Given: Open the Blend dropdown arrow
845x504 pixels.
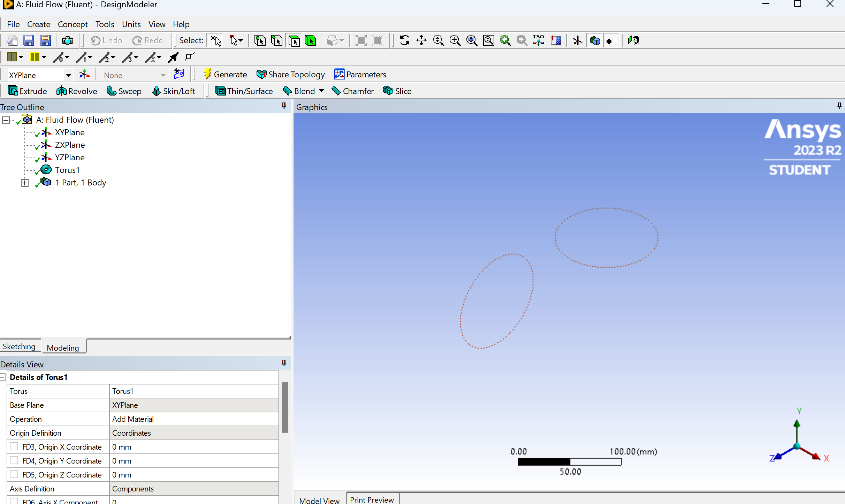Looking at the screenshot, I should pos(321,91).
